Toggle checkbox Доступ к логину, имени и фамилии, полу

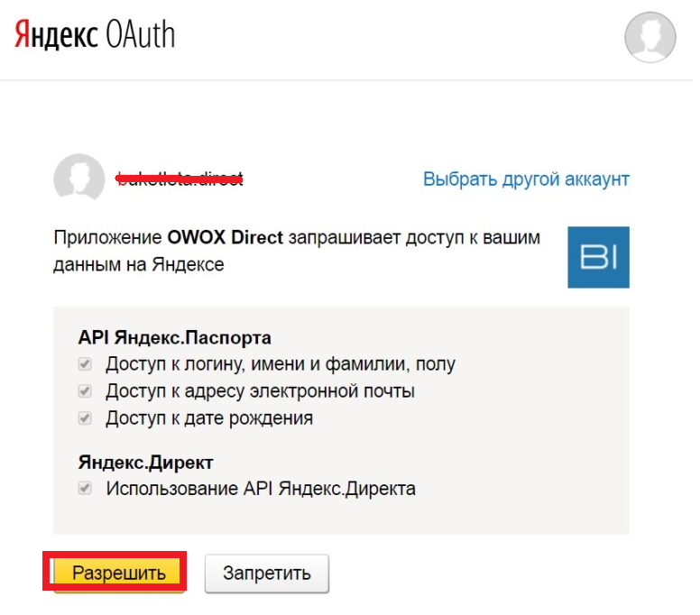click(x=85, y=364)
